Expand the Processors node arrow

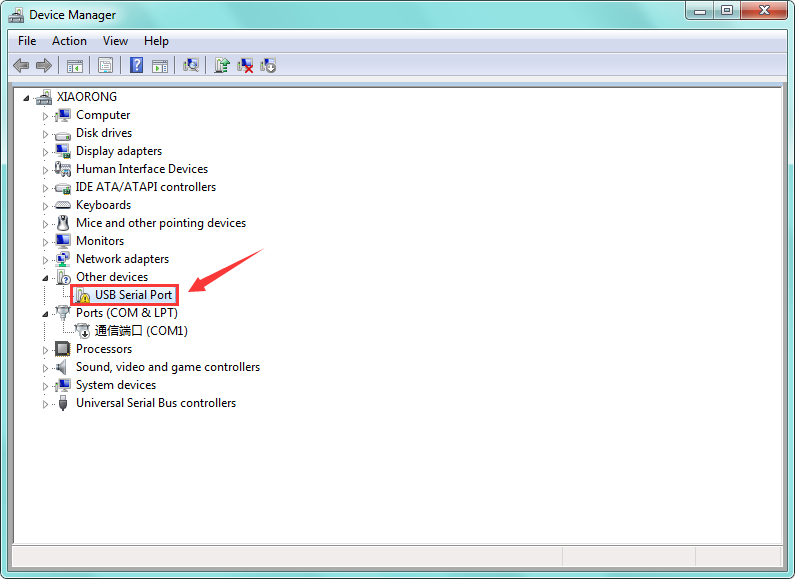45,350
